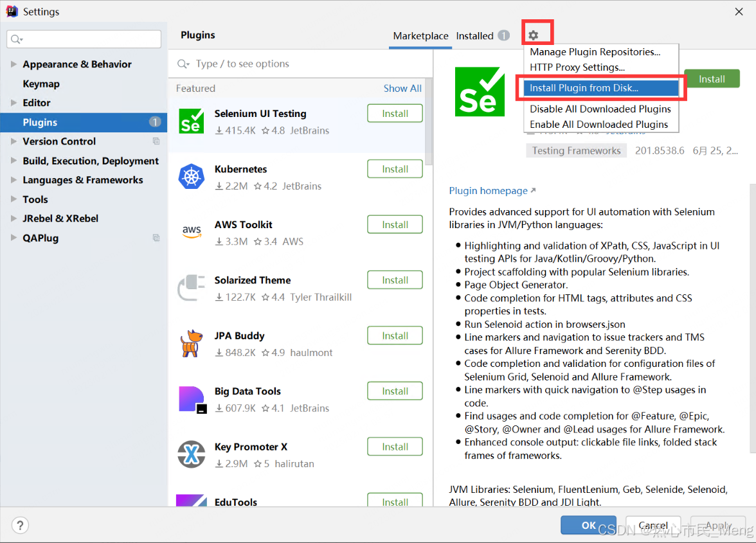
Task: Install the Kubernetes plugin
Action: pyautogui.click(x=395, y=169)
